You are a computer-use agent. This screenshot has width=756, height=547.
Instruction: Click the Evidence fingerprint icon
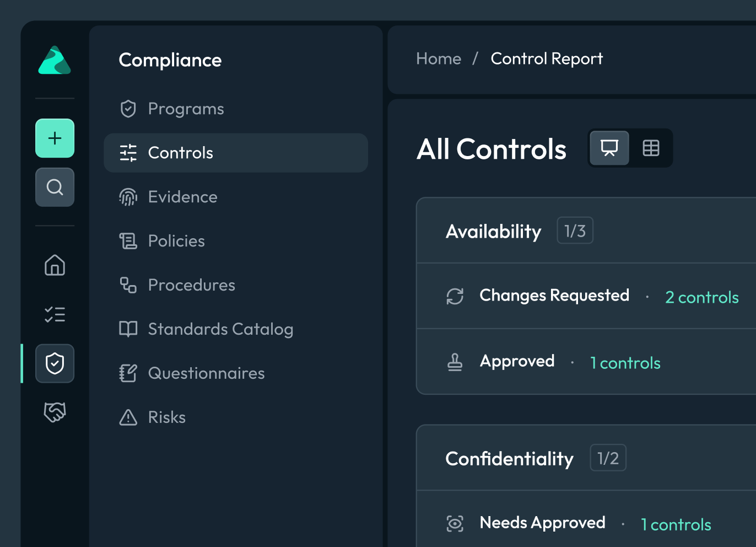point(128,197)
